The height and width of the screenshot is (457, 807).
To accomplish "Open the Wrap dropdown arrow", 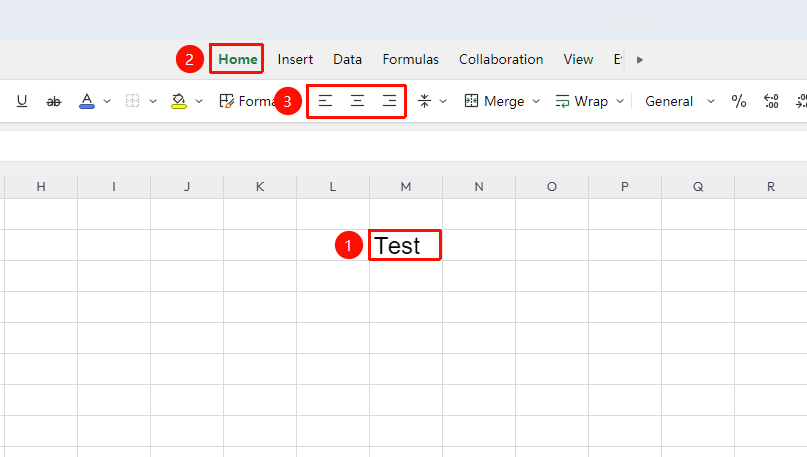I will (620, 101).
